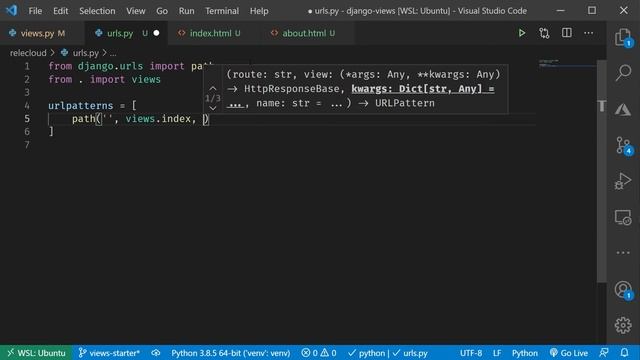Click on 'views.index' in line 5

coord(158,119)
